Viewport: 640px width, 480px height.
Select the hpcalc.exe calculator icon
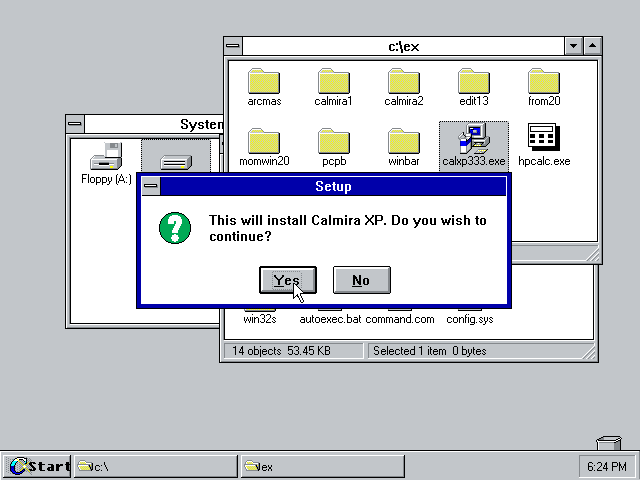click(x=544, y=140)
